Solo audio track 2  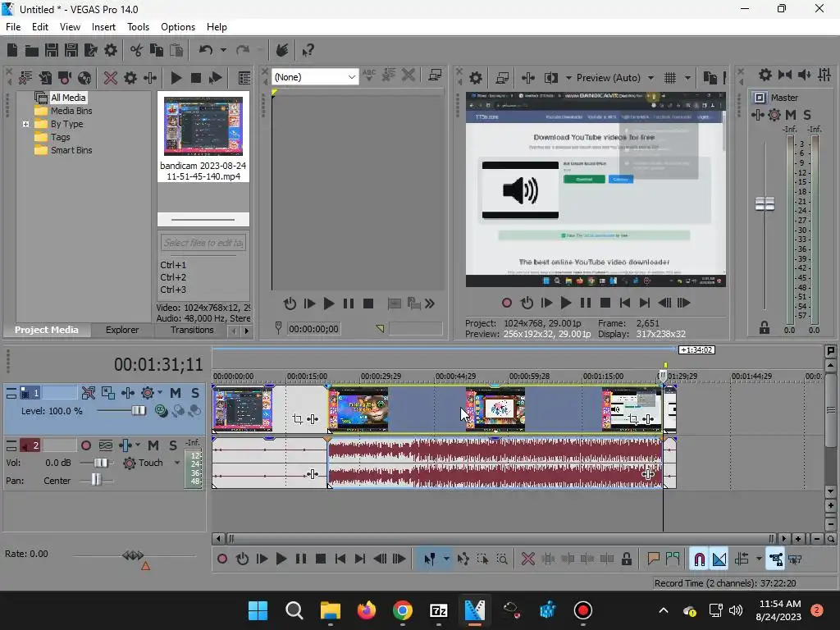click(172, 445)
